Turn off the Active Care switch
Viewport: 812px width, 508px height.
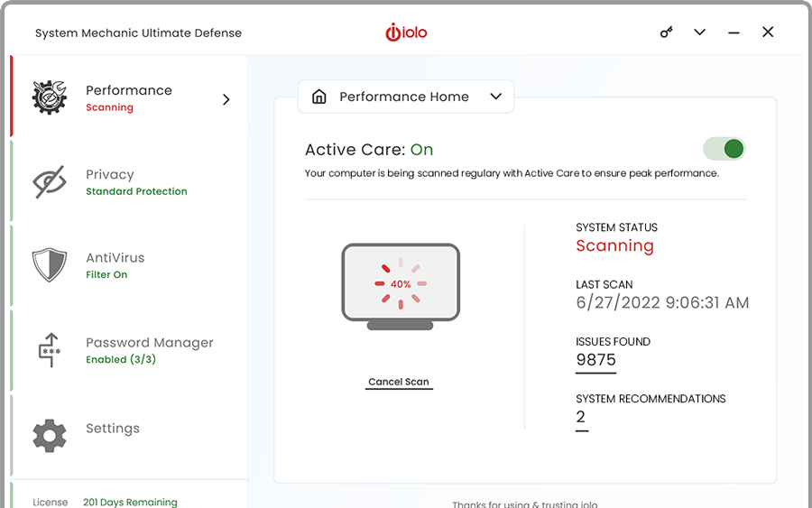[x=724, y=149]
